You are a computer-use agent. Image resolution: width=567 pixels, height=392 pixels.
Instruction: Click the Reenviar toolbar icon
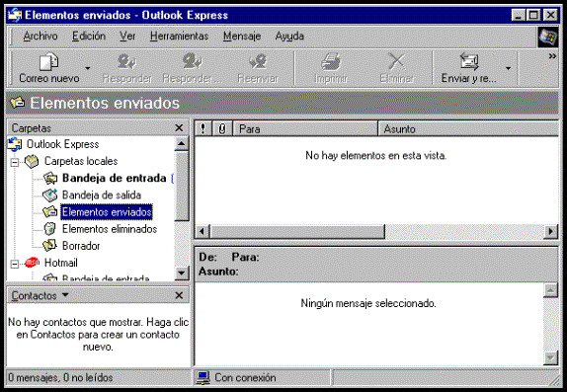point(258,61)
